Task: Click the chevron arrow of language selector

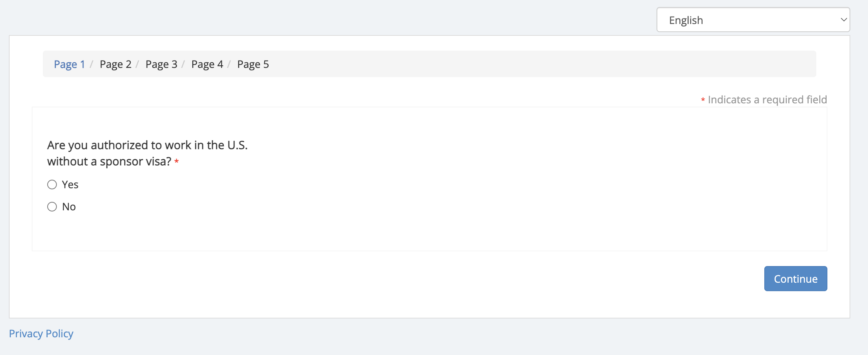Action: tap(844, 20)
